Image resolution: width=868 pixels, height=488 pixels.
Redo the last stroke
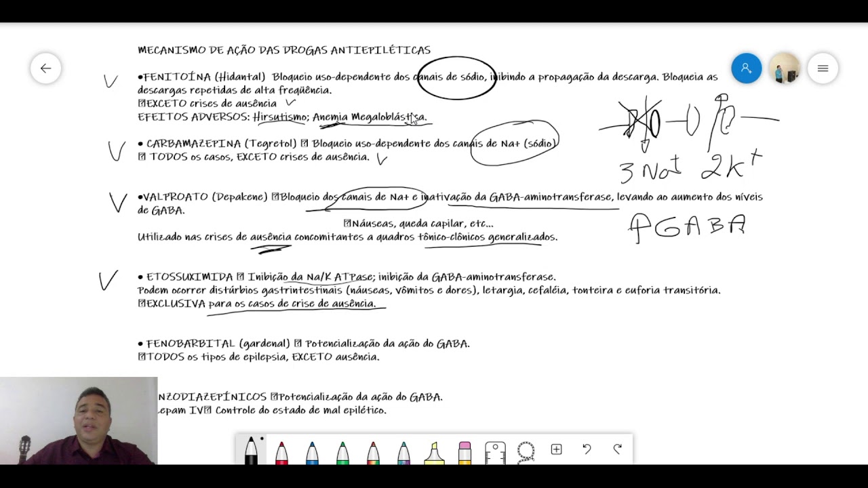click(x=617, y=449)
